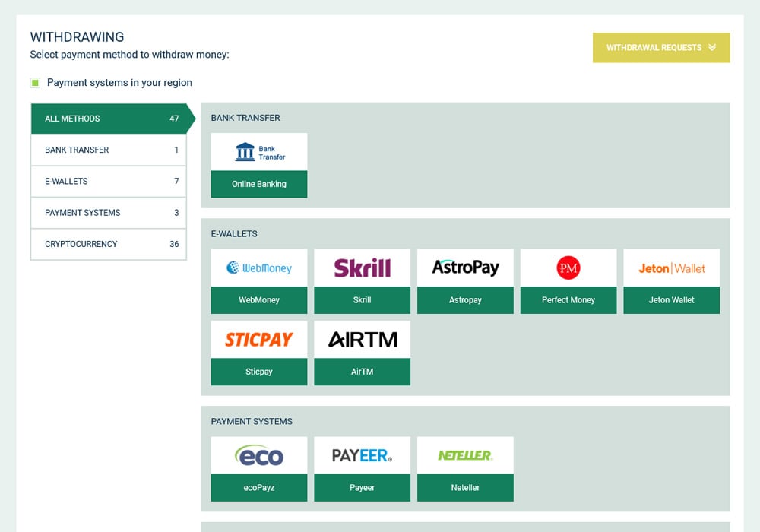
Task: Choose the Skrill logo tile
Action: 362,268
